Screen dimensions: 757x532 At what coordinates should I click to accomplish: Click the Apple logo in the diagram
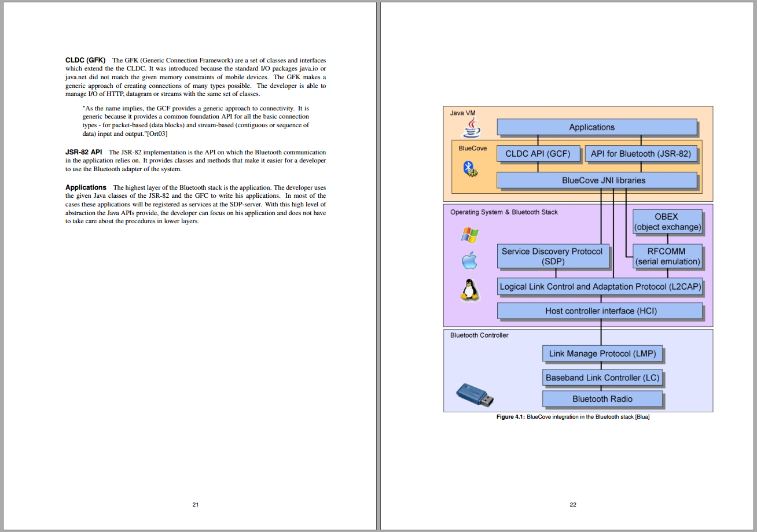tap(469, 261)
